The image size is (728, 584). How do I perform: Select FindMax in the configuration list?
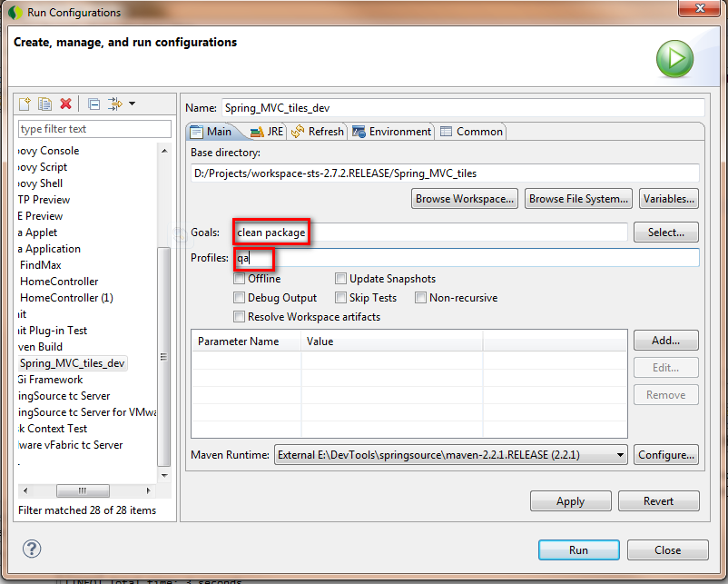40,265
